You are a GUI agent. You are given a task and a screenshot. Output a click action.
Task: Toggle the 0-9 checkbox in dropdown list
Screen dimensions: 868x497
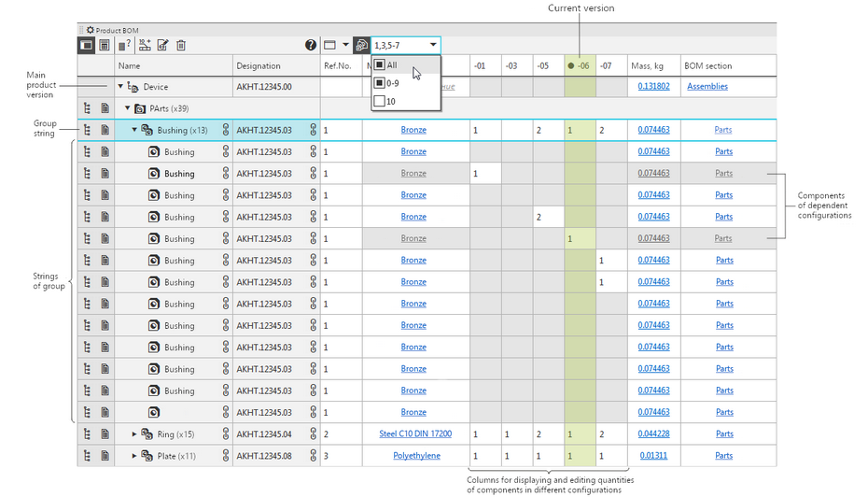(379, 83)
